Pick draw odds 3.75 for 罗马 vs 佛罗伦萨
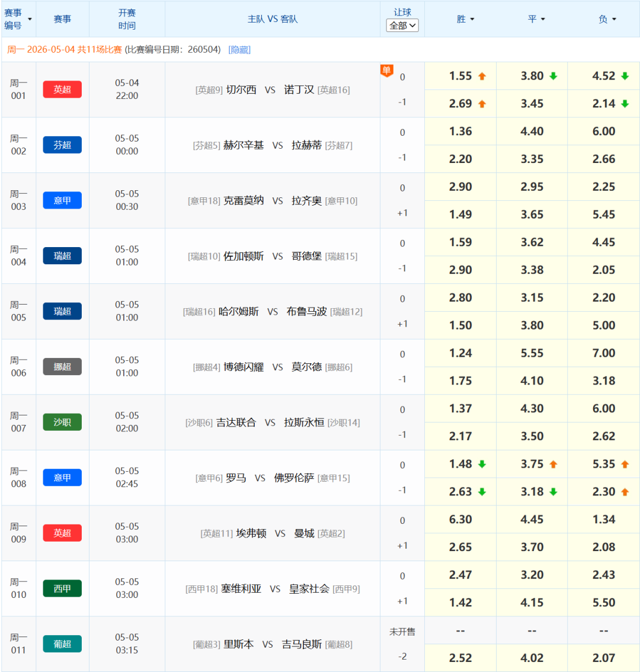Image resolution: width=640 pixels, height=672 pixels. (532, 464)
